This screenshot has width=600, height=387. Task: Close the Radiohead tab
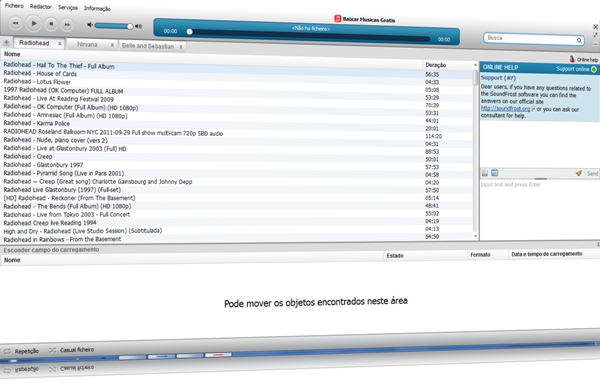pyautogui.click(x=60, y=44)
